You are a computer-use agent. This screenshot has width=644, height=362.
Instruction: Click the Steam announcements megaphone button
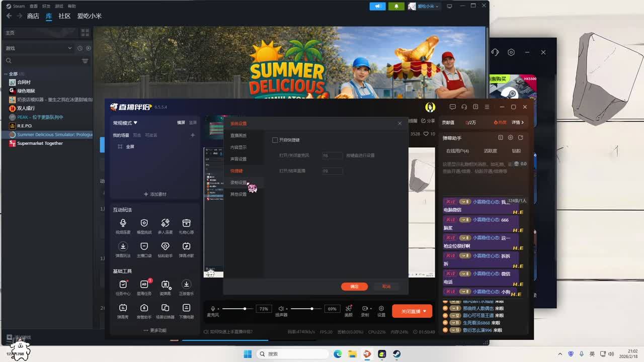tap(378, 6)
